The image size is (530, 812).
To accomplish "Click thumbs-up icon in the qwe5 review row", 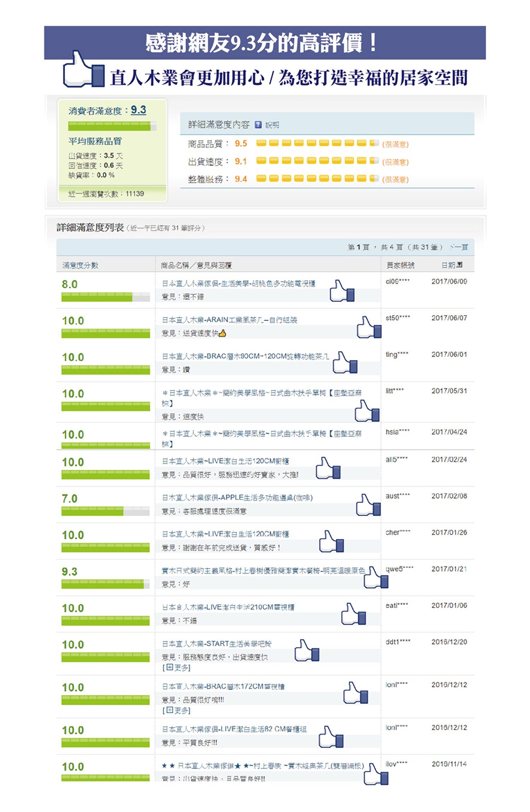I will [376, 577].
